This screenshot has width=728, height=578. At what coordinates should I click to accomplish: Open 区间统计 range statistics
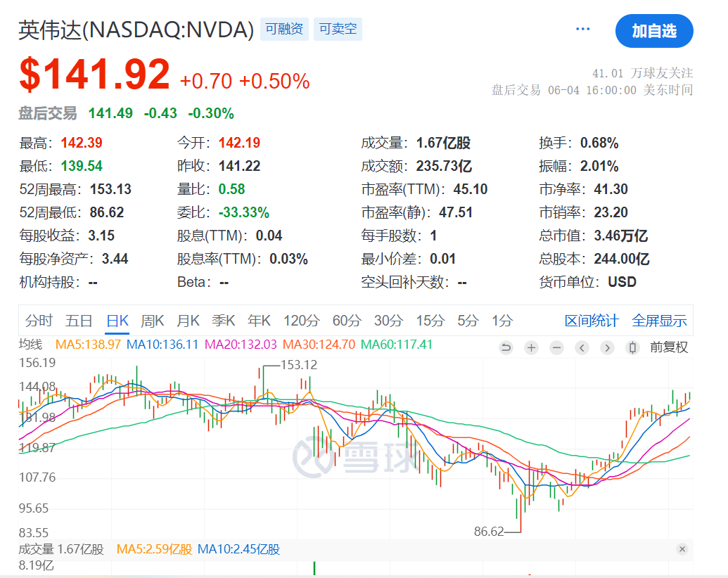[x=592, y=321]
